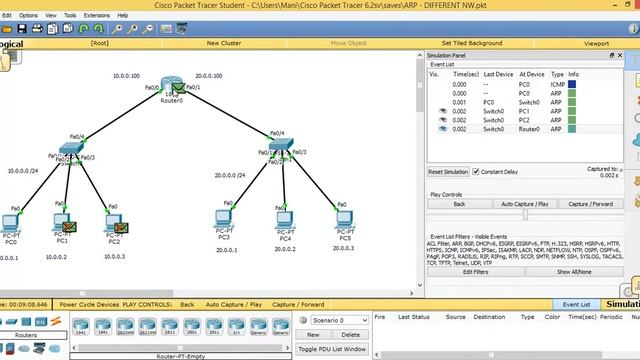Click the Toggle PDU List Window button

[332, 349]
